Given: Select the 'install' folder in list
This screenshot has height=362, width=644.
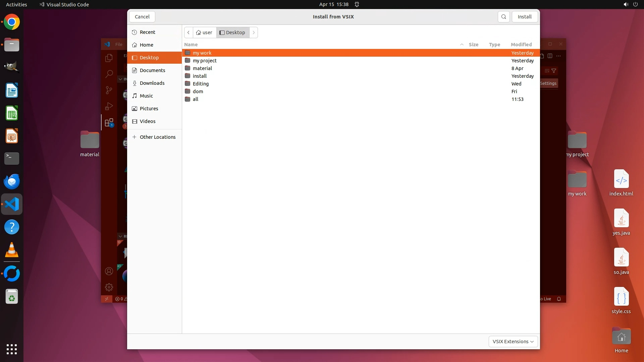Looking at the screenshot, I should pyautogui.click(x=200, y=76).
